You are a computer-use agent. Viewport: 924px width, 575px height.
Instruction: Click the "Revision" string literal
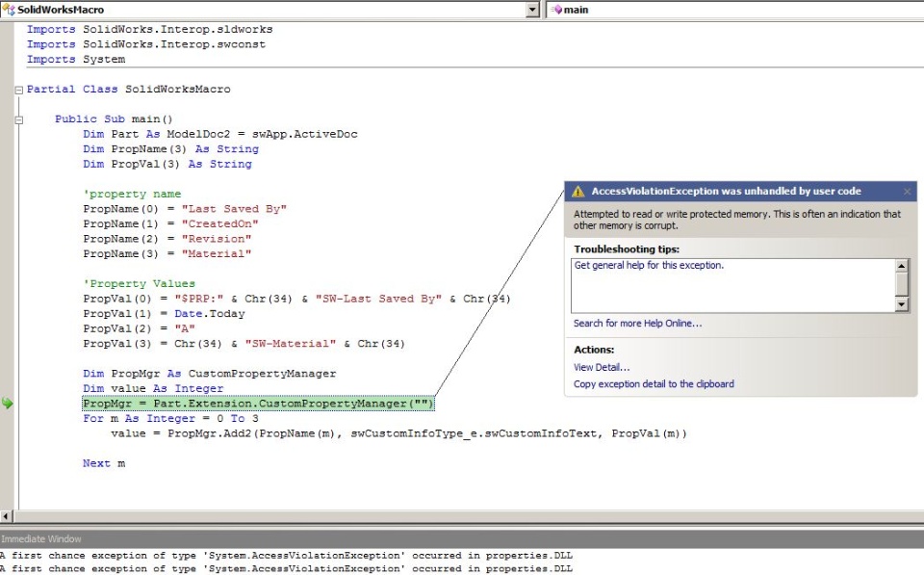(217, 239)
